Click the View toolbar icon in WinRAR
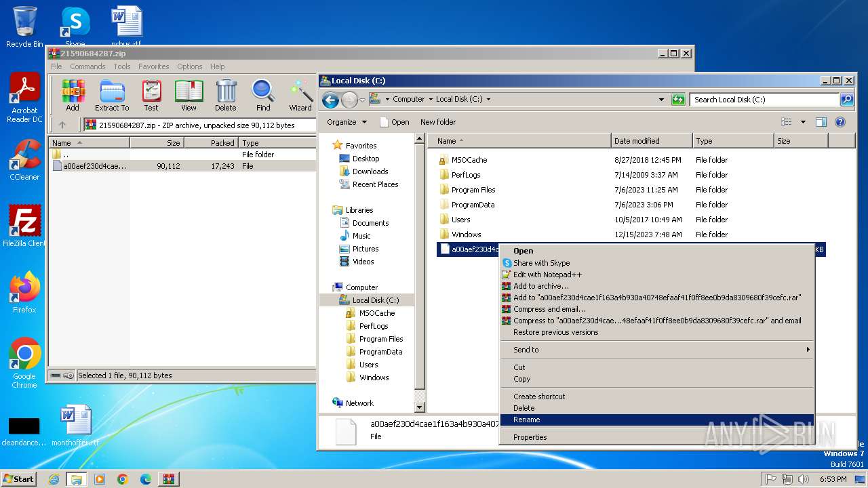Screen dimensions: 868x488 click(189, 95)
